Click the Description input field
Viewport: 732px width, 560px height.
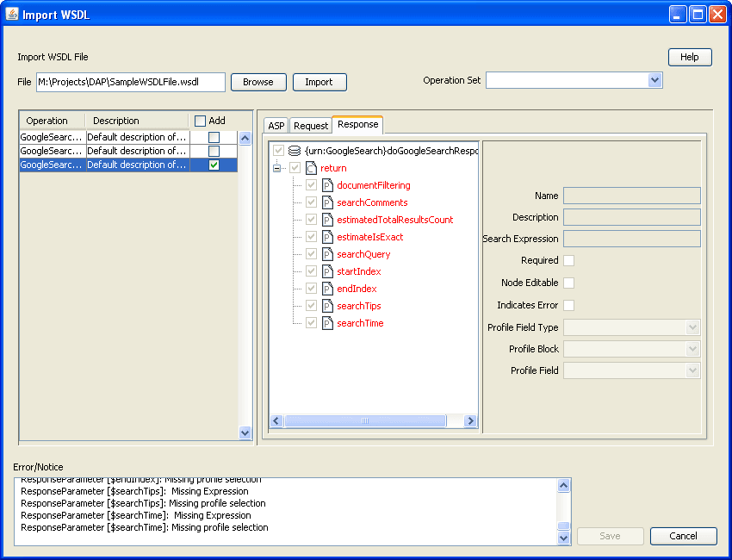631,217
